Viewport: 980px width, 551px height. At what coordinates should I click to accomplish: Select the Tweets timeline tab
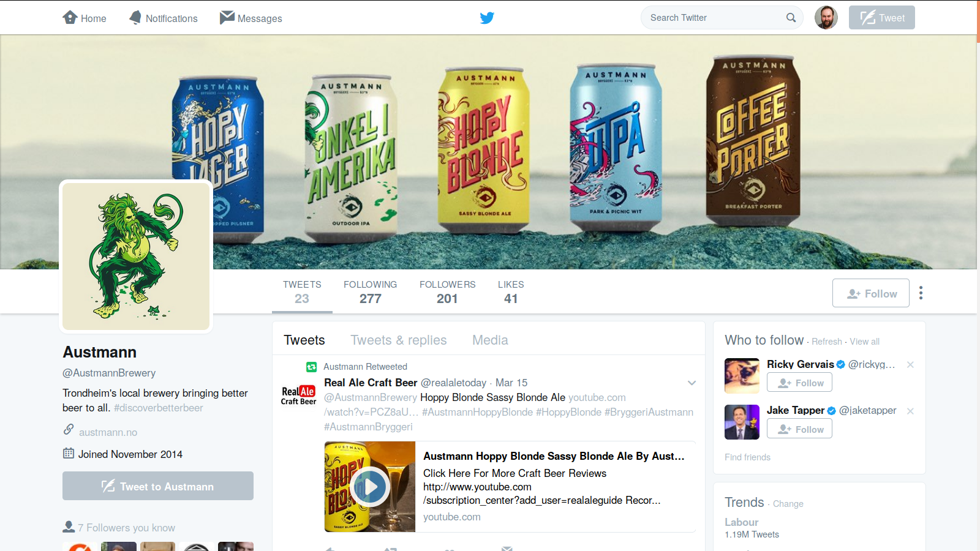[304, 340]
